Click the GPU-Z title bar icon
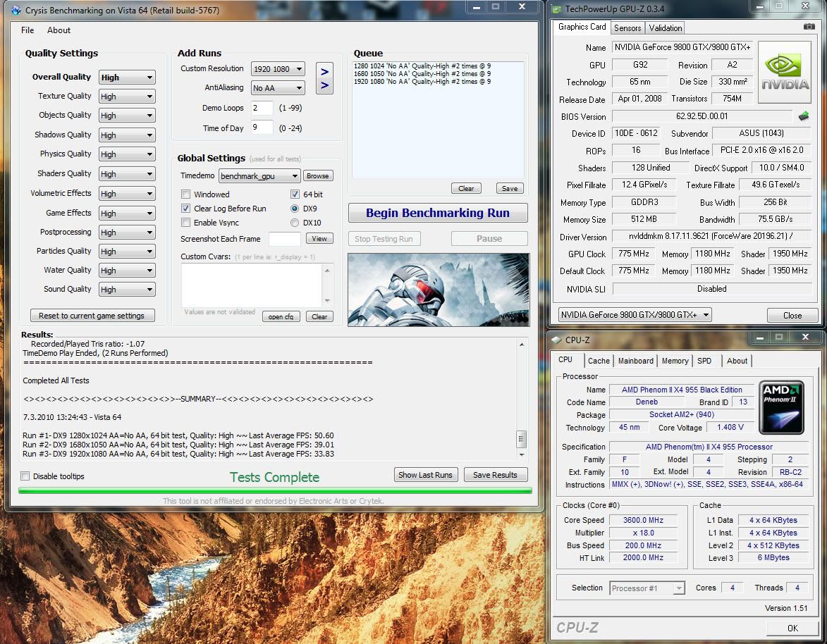Image resolution: width=827 pixels, height=644 pixels. (556, 9)
